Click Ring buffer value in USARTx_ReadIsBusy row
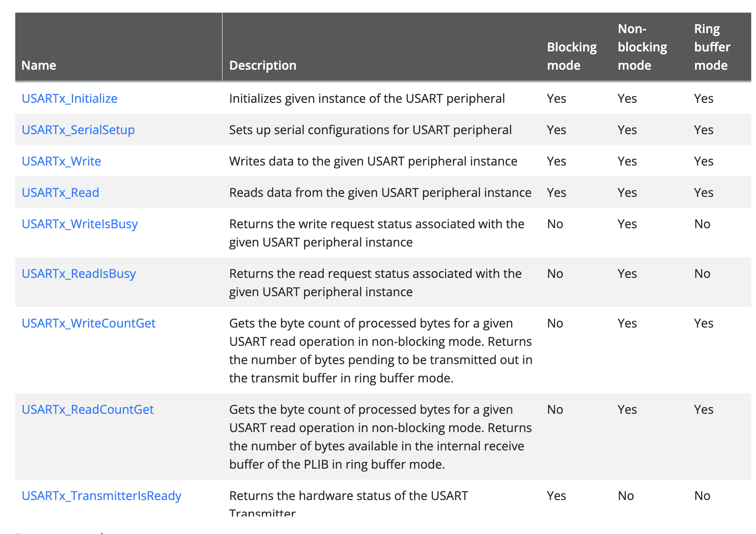The width and height of the screenshot is (756, 534). 702,274
